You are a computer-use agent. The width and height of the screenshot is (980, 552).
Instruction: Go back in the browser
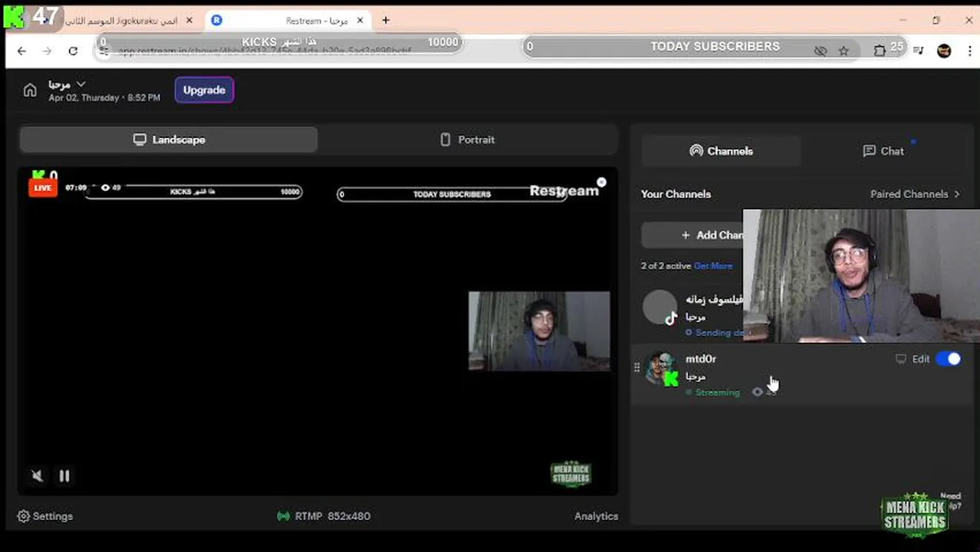(21, 51)
